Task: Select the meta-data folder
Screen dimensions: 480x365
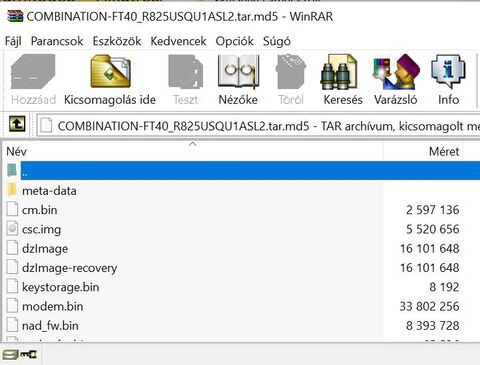Action: (49, 191)
